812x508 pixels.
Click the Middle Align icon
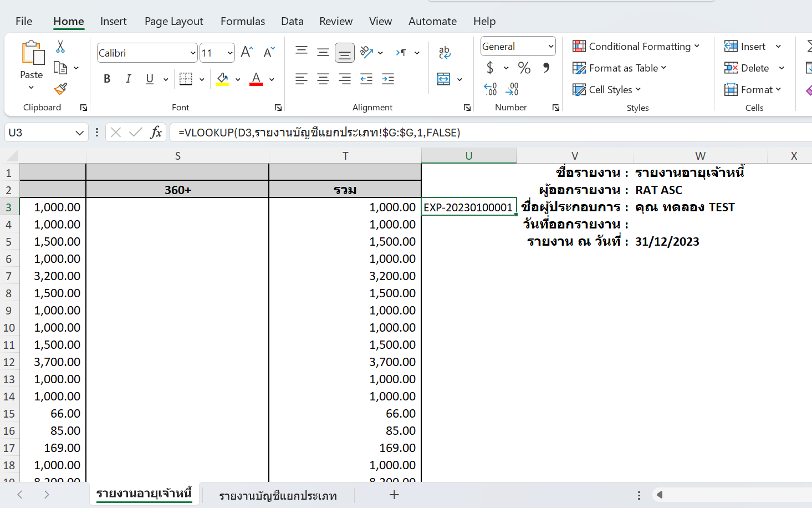click(323, 52)
